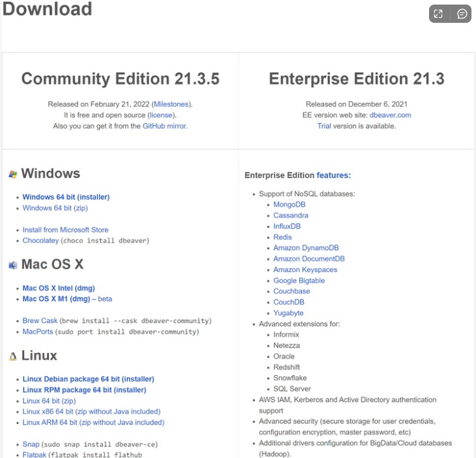
Task: Click the Mac OS X finder icon
Action: [13, 265]
